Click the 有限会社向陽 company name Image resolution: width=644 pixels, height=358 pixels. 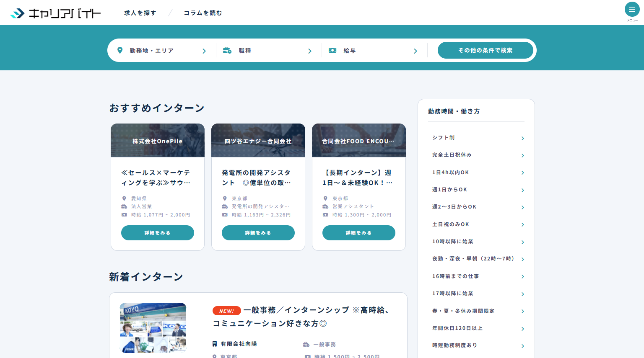point(239,344)
